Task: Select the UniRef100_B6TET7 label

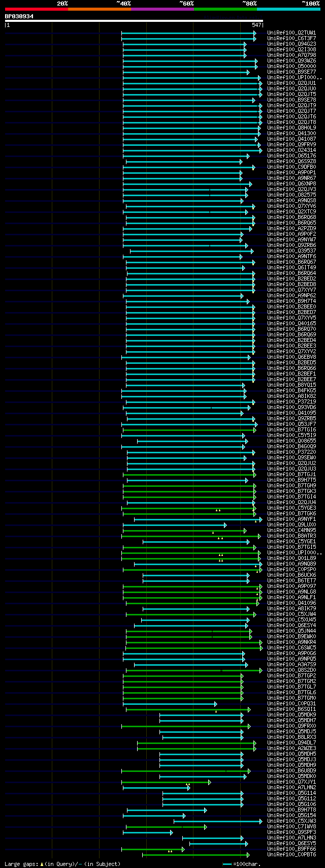Action: coord(291,581)
